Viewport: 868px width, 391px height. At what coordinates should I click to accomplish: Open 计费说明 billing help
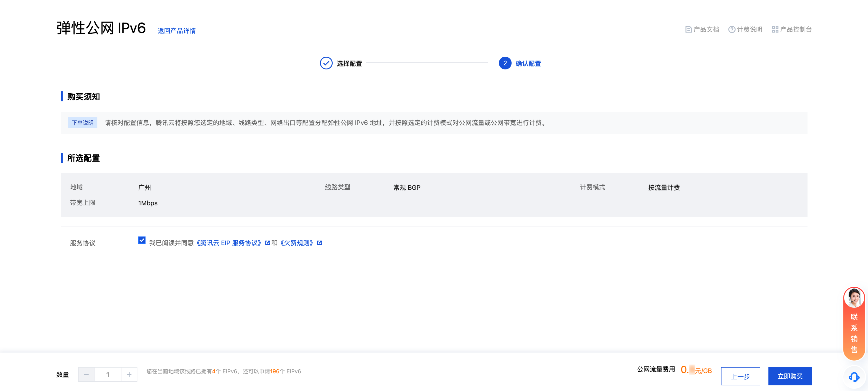(x=745, y=30)
